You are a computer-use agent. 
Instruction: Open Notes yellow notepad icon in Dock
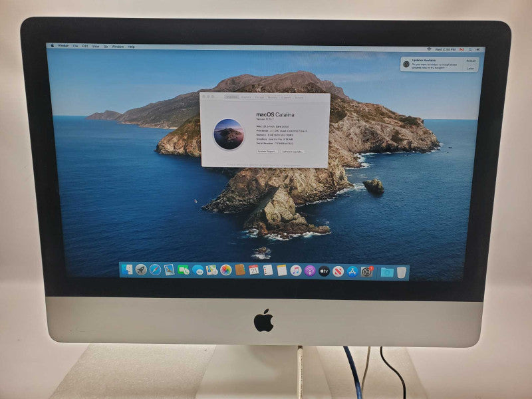tap(281, 271)
